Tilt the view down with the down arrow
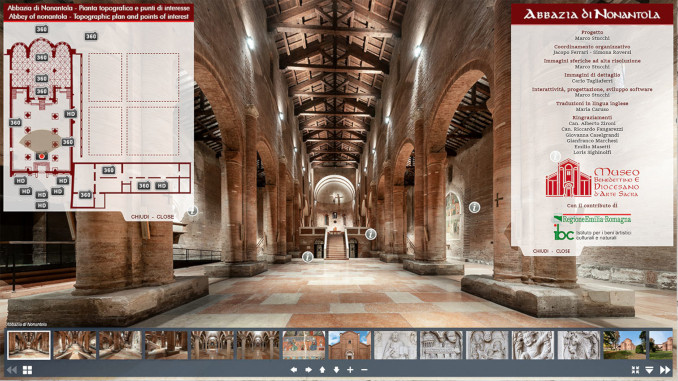 click(336, 370)
